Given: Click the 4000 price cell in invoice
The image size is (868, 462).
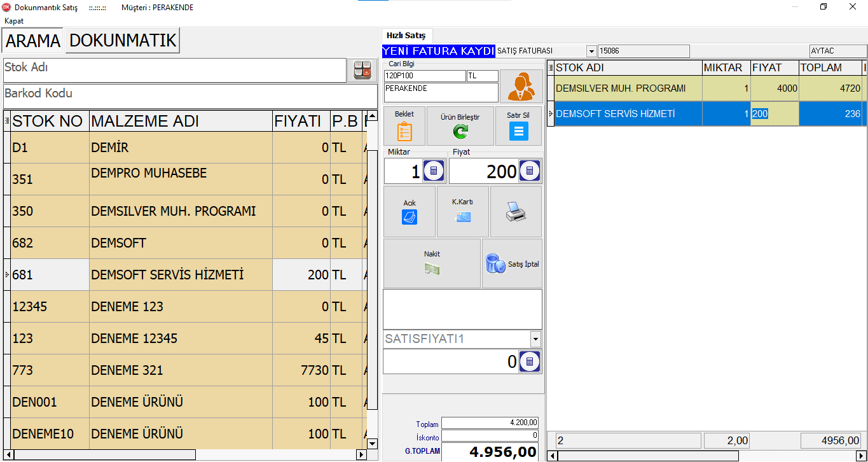Looking at the screenshot, I should (775, 88).
